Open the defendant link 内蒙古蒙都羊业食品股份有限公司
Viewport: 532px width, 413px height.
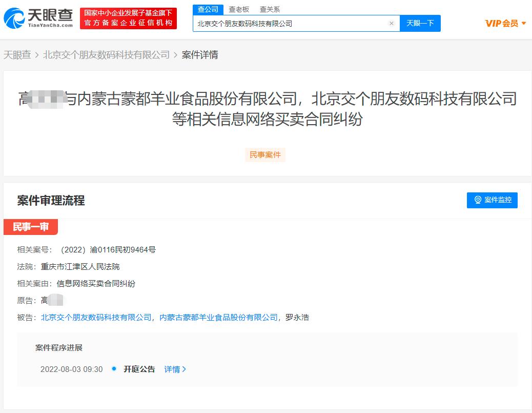(219, 318)
